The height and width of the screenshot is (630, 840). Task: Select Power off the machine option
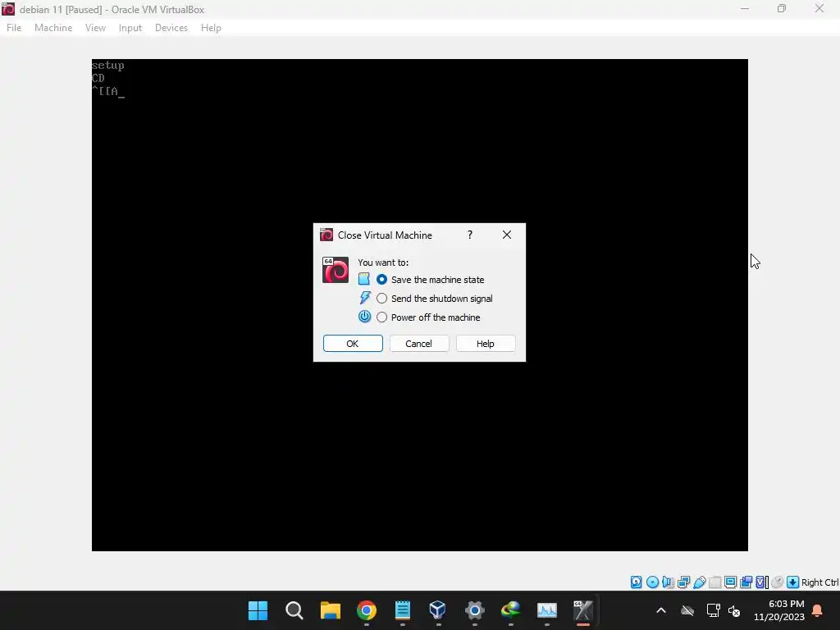coord(428,317)
